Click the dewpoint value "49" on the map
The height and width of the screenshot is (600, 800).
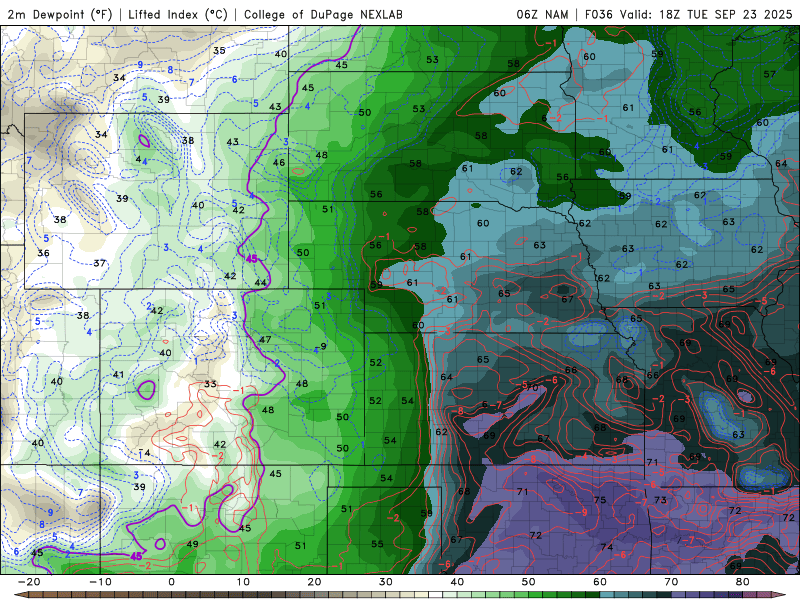pos(192,544)
